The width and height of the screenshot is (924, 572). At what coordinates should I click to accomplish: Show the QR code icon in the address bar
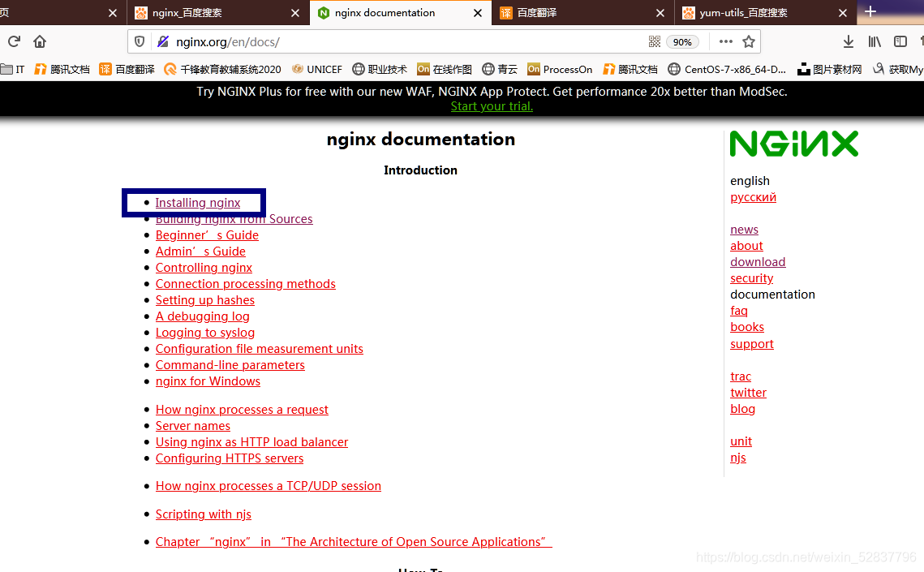pos(654,41)
